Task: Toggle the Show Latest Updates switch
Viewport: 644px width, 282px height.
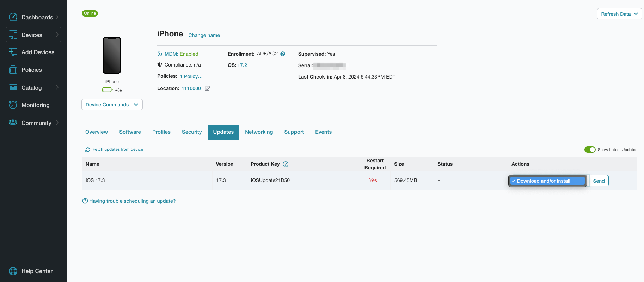Action: pos(590,150)
